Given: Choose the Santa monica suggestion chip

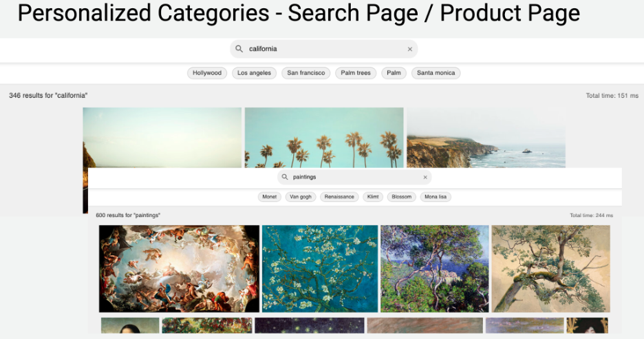Looking at the screenshot, I should tap(436, 73).
